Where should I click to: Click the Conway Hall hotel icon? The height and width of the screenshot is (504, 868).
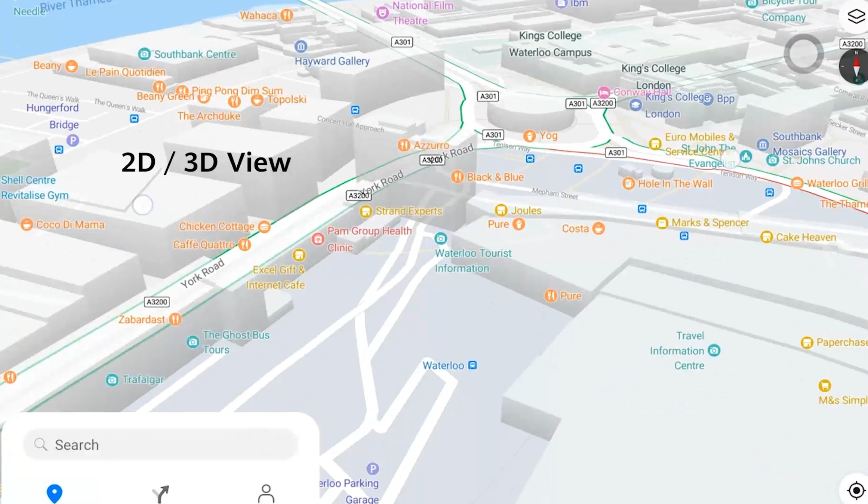click(x=604, y=92)
